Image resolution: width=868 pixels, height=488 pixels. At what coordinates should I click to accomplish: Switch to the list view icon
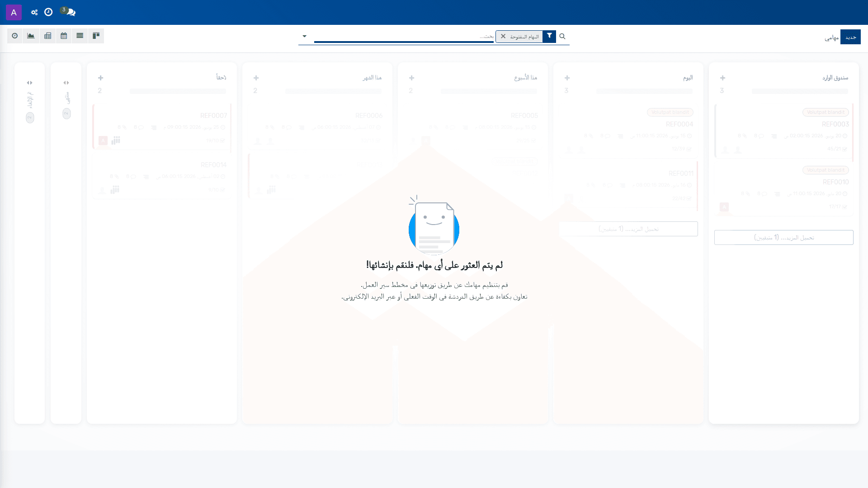coord(80,36)
